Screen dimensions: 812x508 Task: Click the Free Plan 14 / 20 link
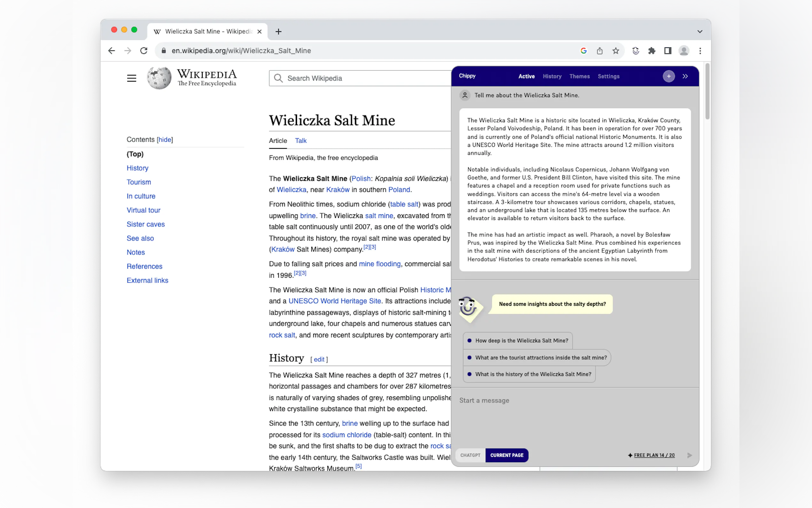[654, 455]
